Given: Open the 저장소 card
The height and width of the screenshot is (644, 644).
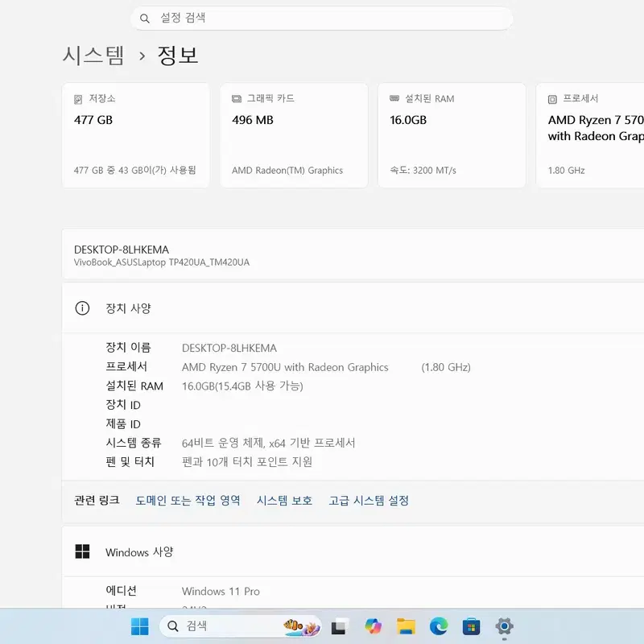Looking at the screenshot, I should click(x=136, y=135).
